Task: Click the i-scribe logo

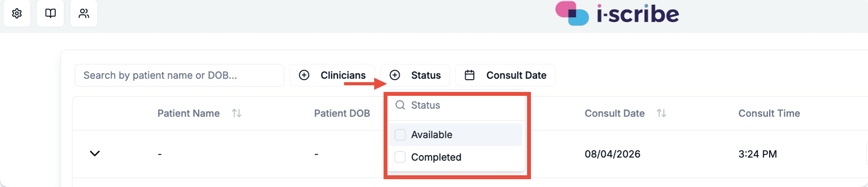Action: (617, 14)
